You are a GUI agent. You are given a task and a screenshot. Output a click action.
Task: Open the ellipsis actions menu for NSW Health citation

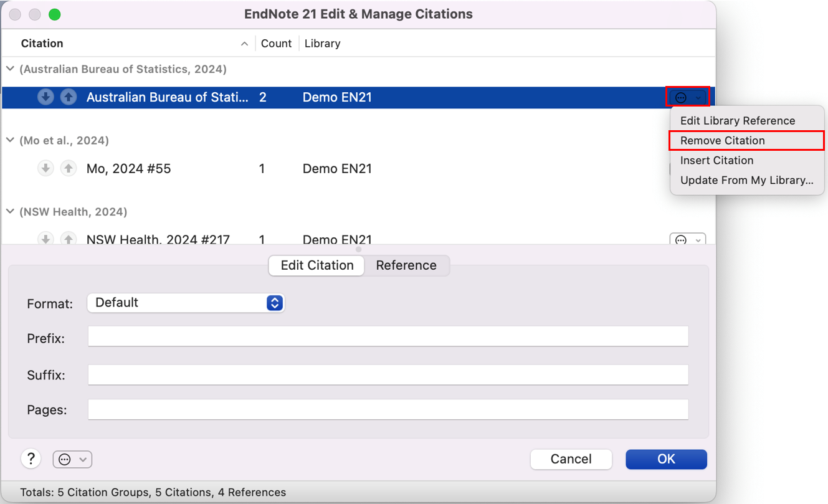click(688, 239)
